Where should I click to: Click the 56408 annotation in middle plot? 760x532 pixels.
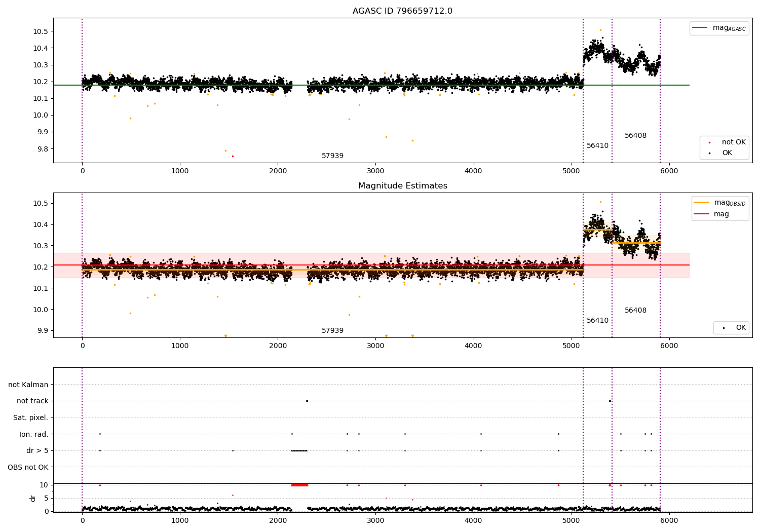pyautogui.click(x=635, y=311)
